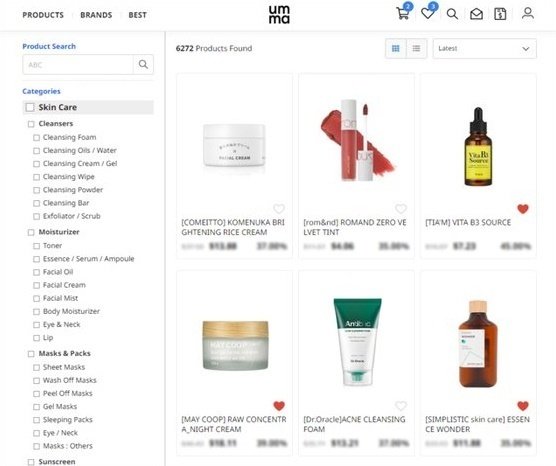
Task: Check the Toner checkbox
Action: point(36,246)
